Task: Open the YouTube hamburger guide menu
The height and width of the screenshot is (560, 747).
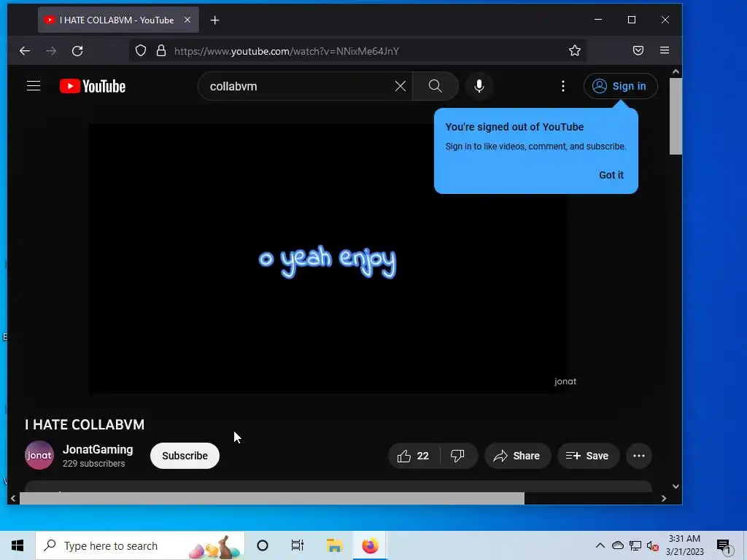Action: 34,86
